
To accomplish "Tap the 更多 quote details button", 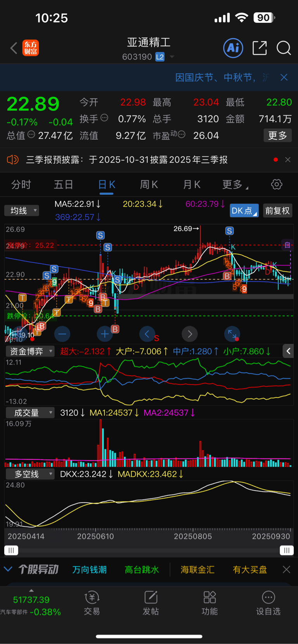I will coord(277,135).
